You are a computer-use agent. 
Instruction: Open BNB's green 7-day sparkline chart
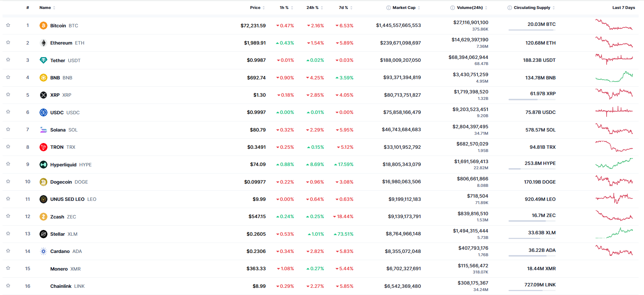(x=614, y=77)
